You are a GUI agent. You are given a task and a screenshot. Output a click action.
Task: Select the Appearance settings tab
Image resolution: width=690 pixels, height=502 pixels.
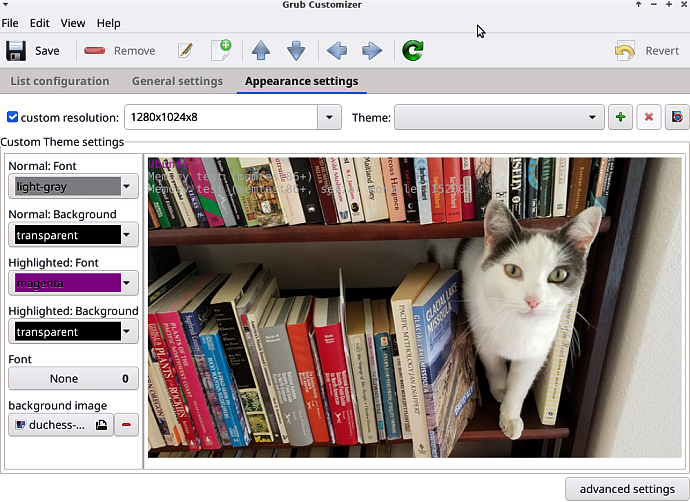pos(301,81)
